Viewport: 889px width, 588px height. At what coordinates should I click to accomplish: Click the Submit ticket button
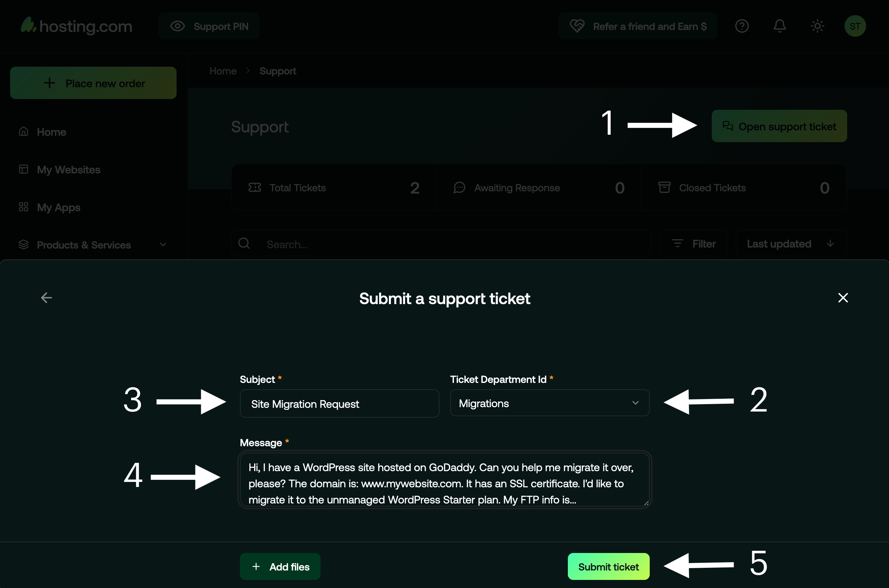[608, 567]
